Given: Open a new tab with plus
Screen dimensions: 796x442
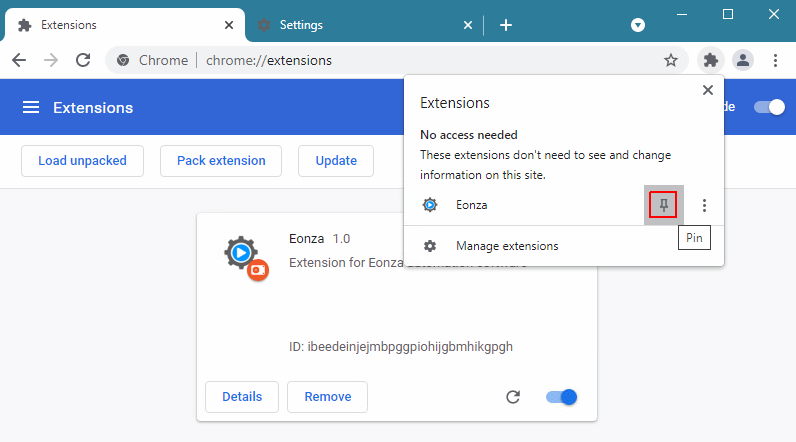Looking at the screenshot, I should click(x=506, y=25).
